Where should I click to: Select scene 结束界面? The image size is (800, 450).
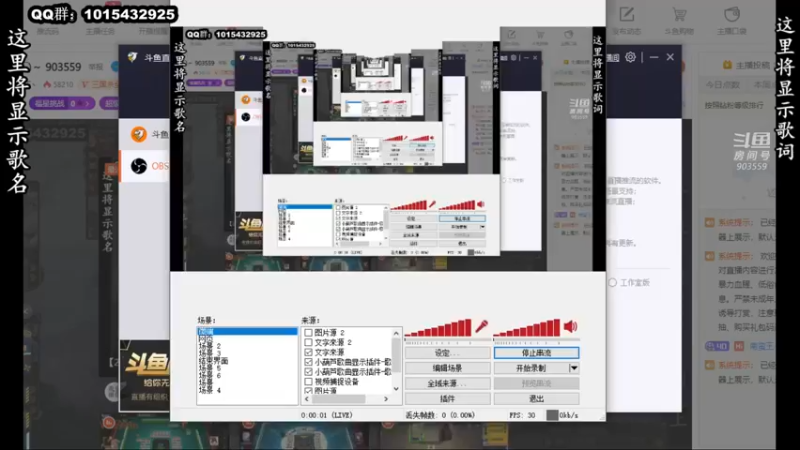(213, 361)
